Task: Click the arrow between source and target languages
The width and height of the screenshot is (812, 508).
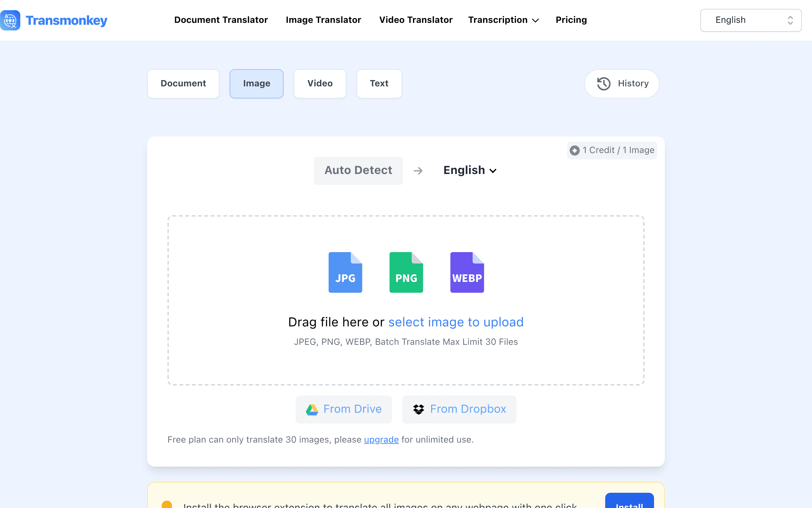Action: (x=418, y=171)
